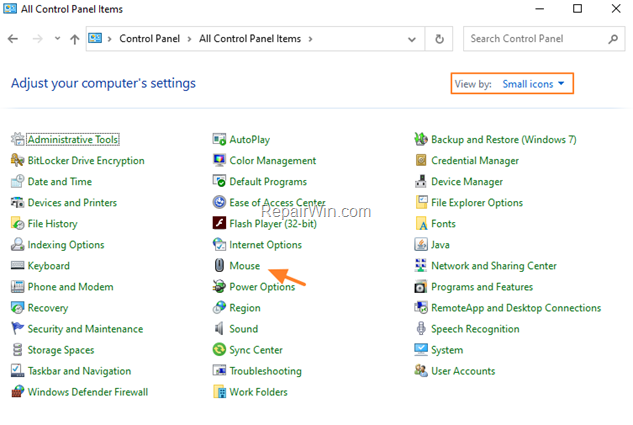This screenshot has width=633, height=425.
Task: Open the View by Small icons dropdown
Action: click(x=533, y=84)
